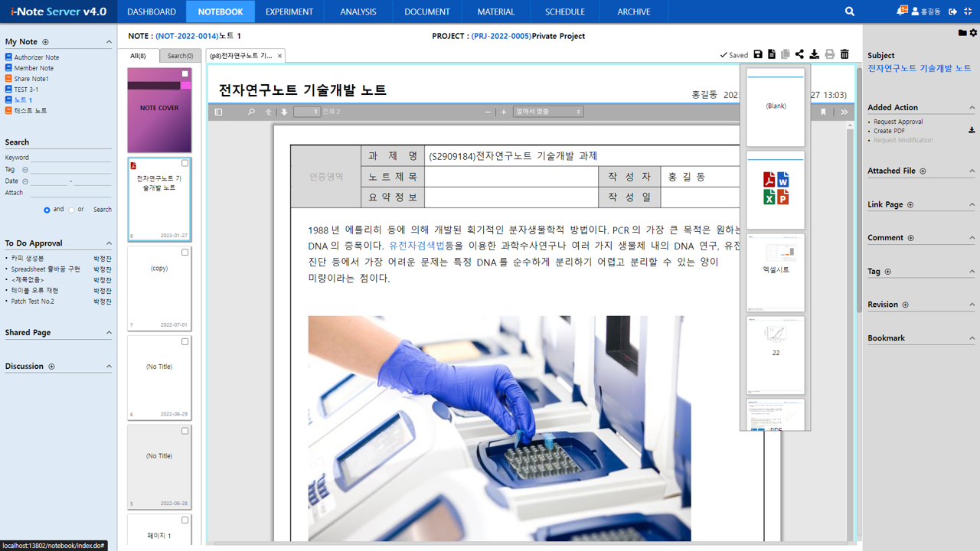Add a new note plus icon
980x551 pixels.
(45, 42)
